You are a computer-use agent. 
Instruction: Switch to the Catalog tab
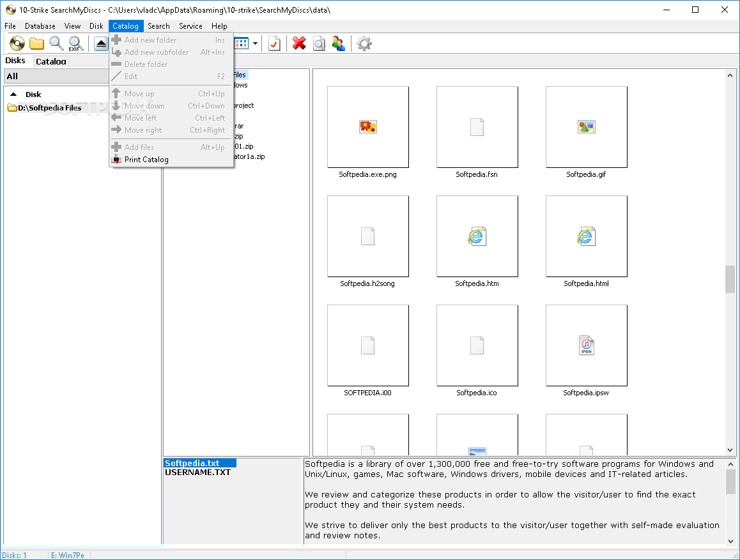click(51, 61)
